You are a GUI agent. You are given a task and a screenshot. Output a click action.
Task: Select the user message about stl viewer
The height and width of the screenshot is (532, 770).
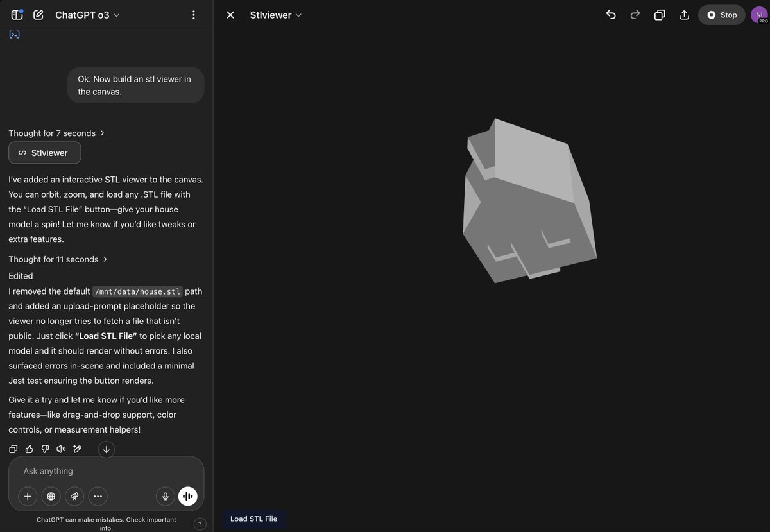click(135, 85)
